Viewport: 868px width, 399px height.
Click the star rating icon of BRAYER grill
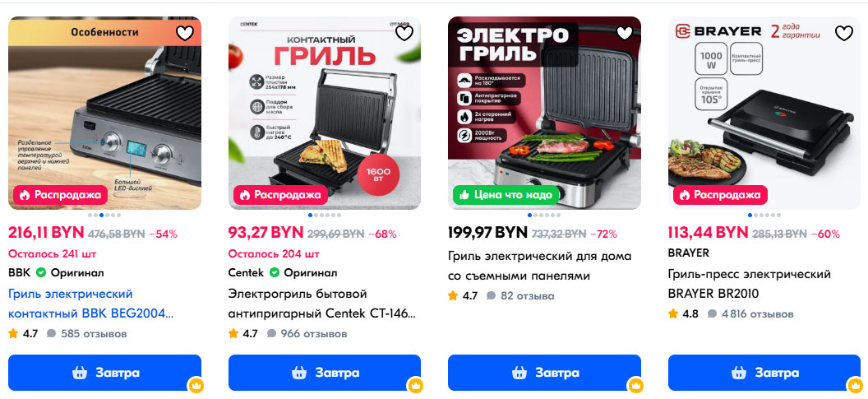673,313
